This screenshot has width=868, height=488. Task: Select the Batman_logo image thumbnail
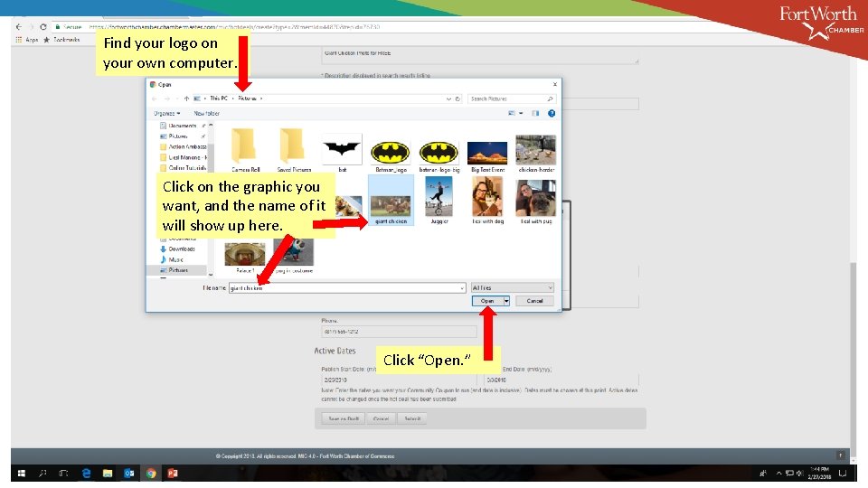(x=391, y=154)
